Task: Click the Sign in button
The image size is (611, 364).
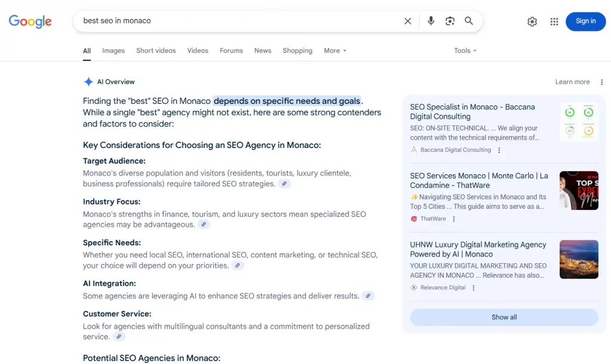Action: [x=585, y=21]
